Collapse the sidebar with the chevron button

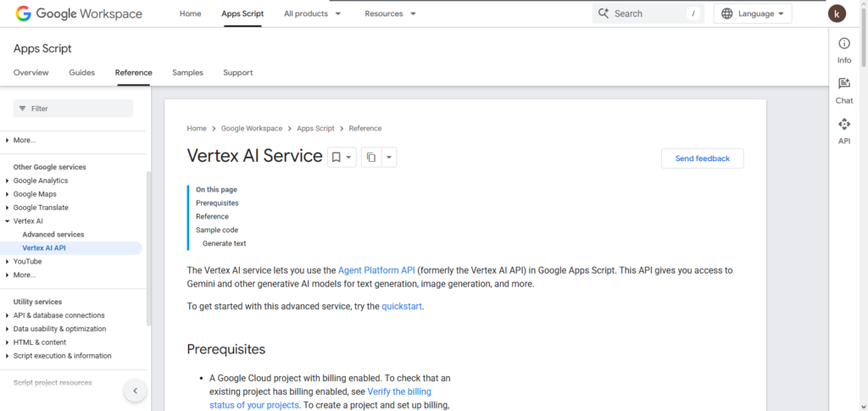click(x=135, y=392)
